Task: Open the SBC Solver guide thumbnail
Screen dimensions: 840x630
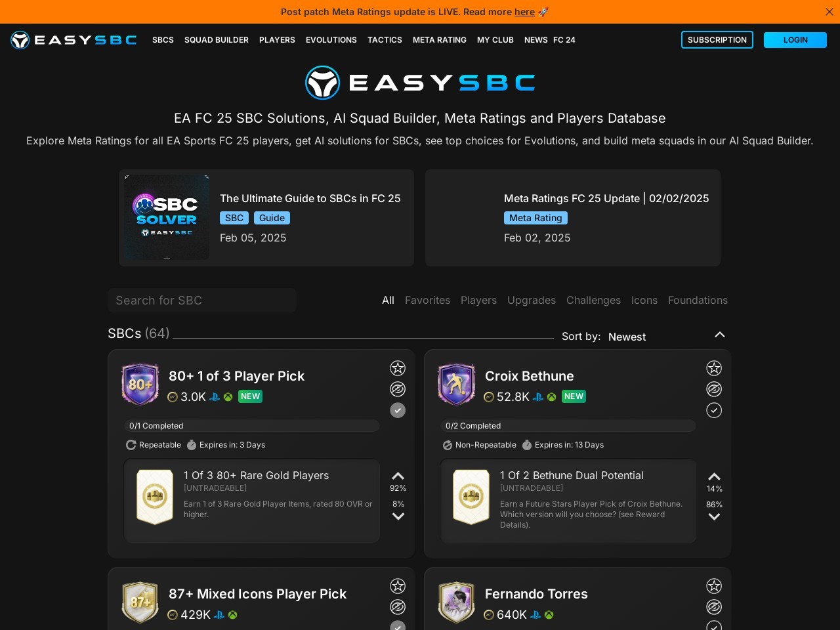Action: [x=167, y=217]
